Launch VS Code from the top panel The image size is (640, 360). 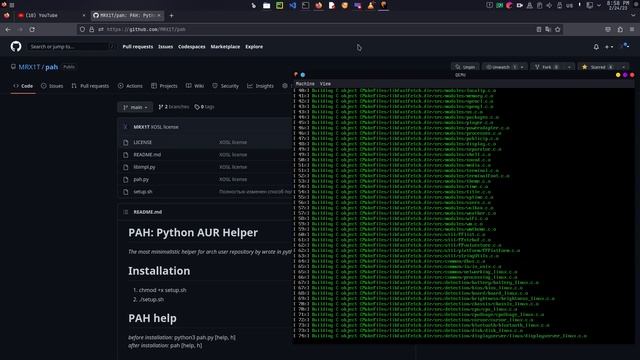click(x=293, y=5)
